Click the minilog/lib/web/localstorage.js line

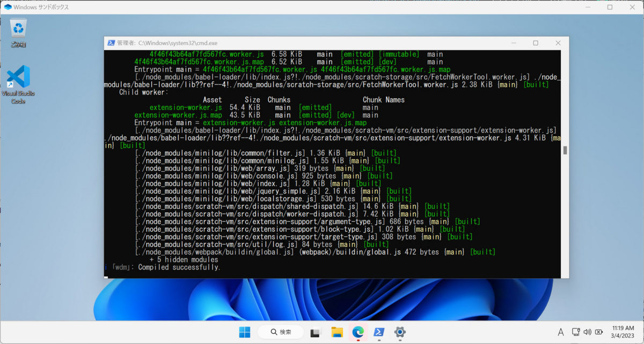pos(274,199)
